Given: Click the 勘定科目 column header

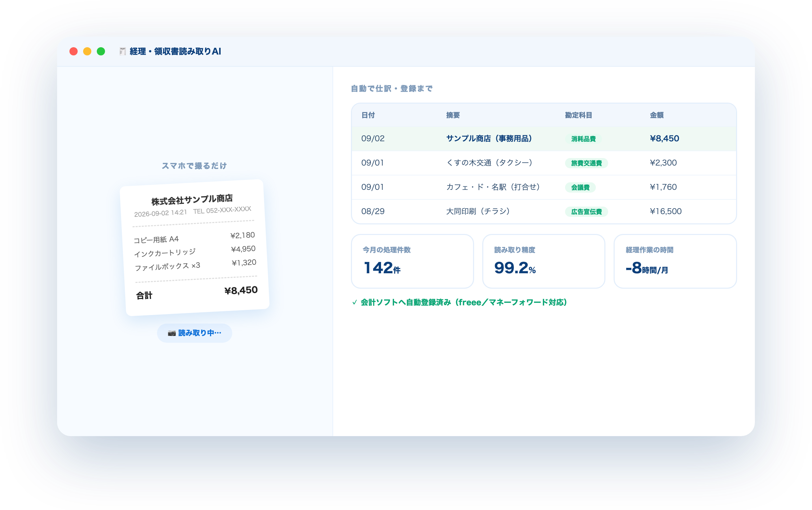Looking at the screenshot, I should (x=578, y=115).
